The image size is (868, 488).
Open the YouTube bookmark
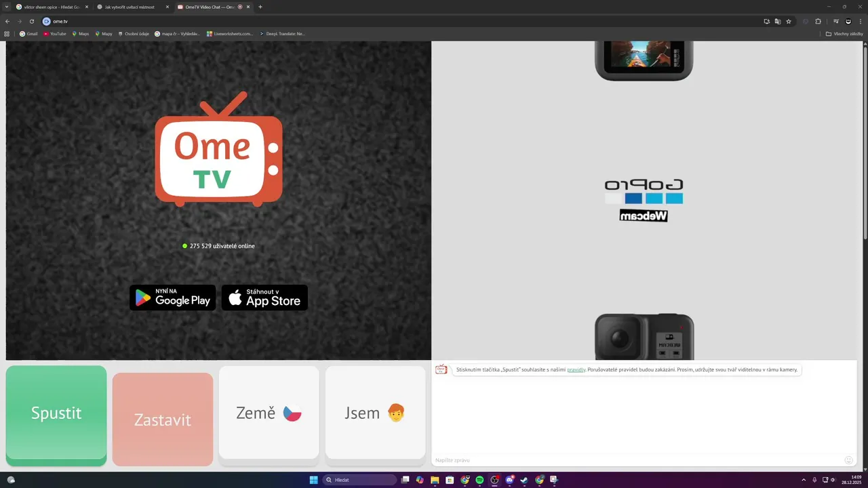(x=55, y=33)
